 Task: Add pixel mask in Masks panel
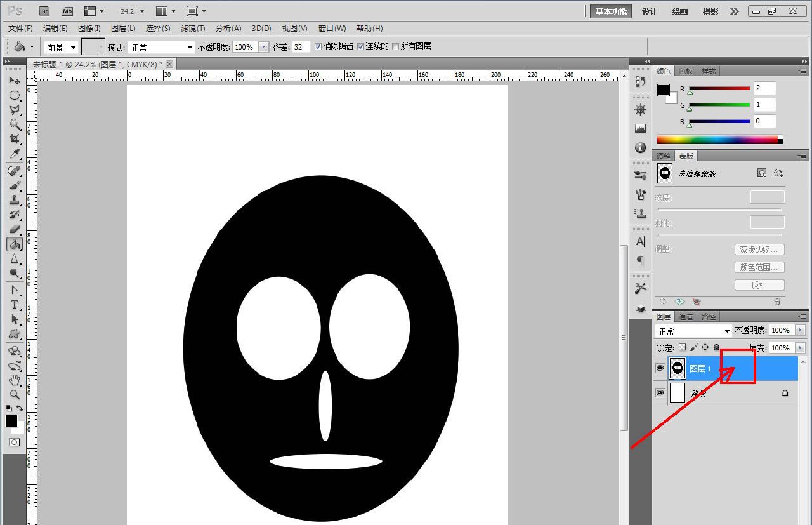pyautogui.click(x=762, y=173)
